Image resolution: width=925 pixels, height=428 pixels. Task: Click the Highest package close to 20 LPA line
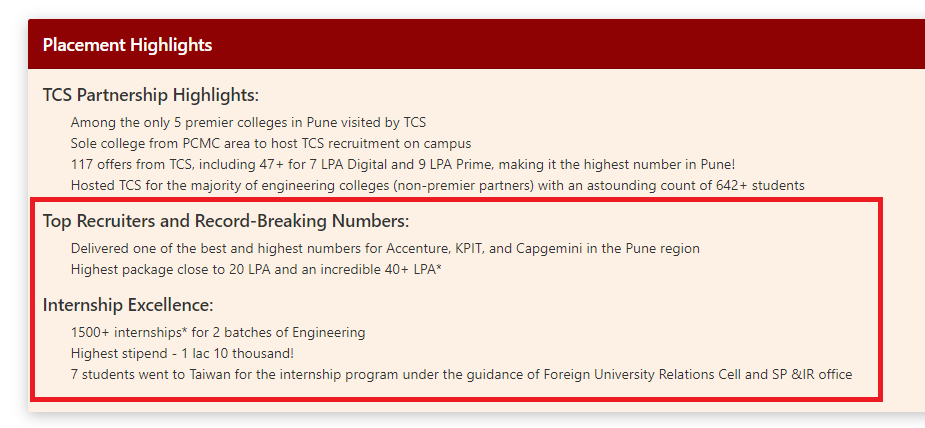[x=256, y=270]
